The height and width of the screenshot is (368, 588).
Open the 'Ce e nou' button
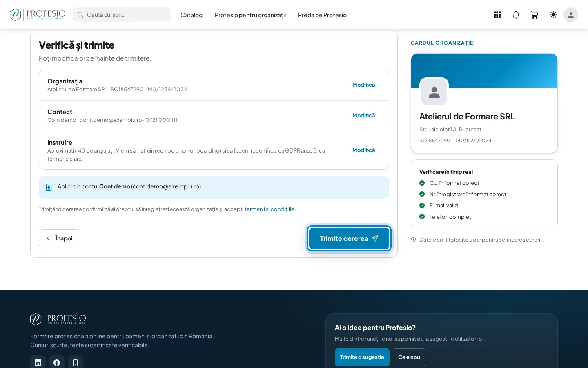coord(409,357)
